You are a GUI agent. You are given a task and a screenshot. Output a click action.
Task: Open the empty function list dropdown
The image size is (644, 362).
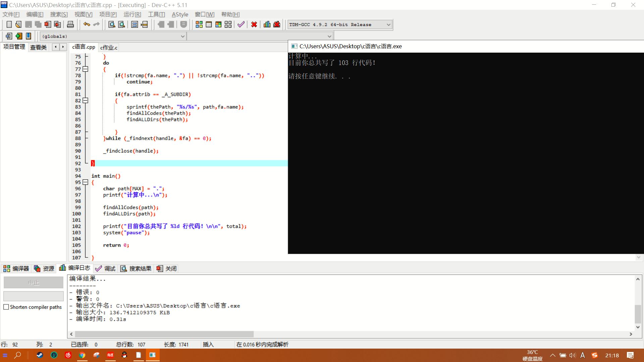[x=329, y=36]
